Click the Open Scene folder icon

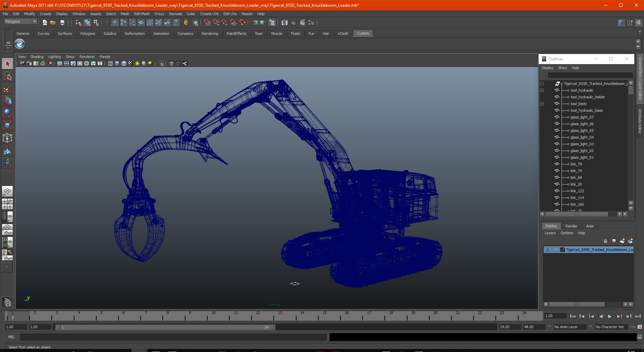coord(53,22)
